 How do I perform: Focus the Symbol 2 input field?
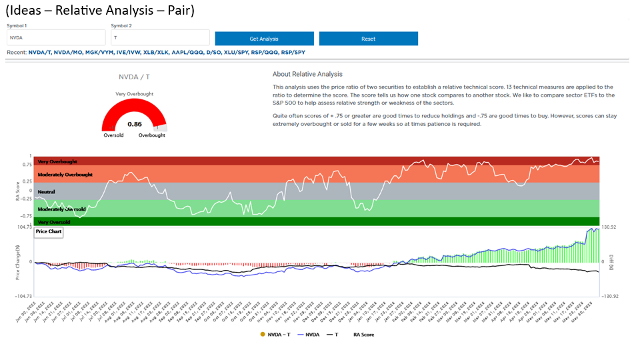160,38
